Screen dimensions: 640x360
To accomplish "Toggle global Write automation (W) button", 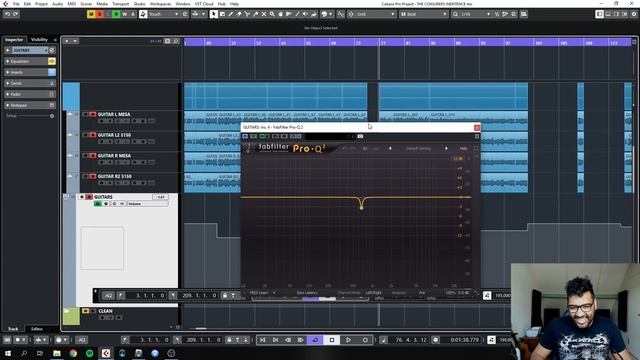I will pos(124,14).
